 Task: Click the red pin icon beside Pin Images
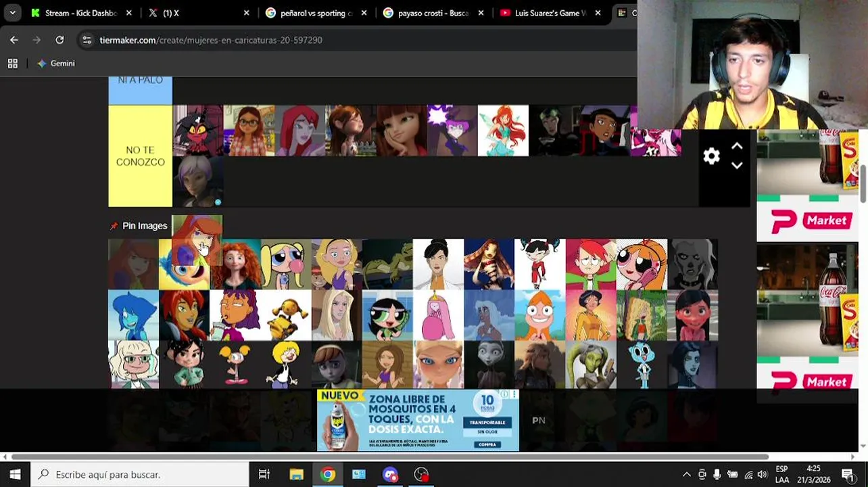(114, 226)
